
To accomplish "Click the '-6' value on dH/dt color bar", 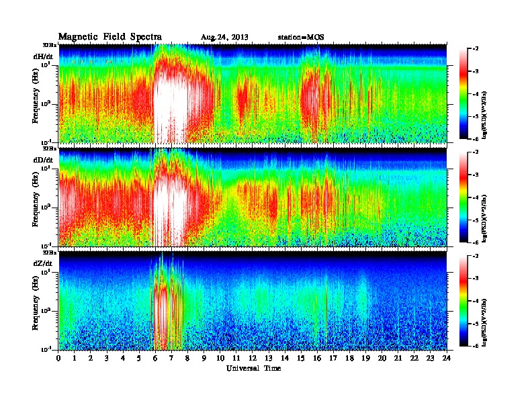I will tap(476, 139).
